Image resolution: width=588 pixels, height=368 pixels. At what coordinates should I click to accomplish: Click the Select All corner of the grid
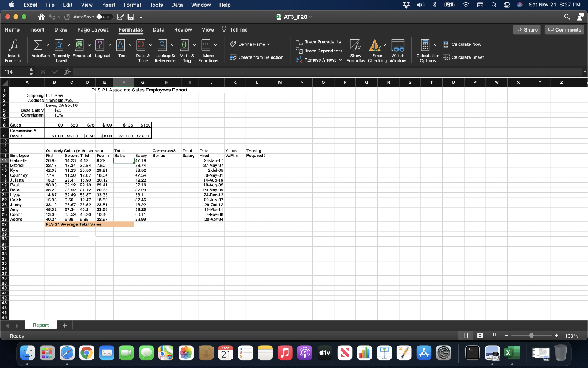coord(5,82)
